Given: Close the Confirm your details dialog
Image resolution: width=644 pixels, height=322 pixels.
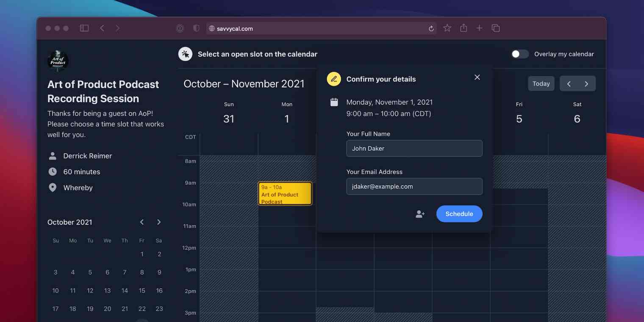Looking at the screenshot, I should [477, 78].
